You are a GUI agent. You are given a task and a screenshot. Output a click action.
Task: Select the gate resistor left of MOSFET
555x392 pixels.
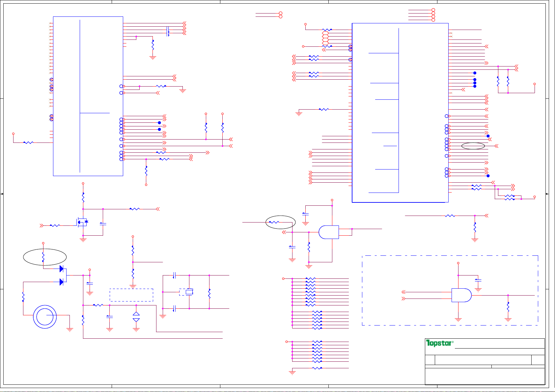55,225
